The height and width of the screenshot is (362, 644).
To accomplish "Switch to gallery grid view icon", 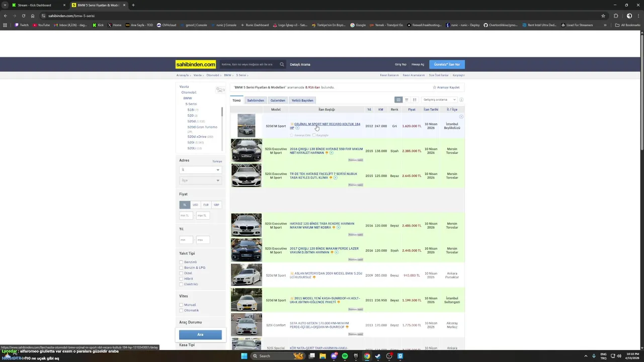I will click(415, 100).
